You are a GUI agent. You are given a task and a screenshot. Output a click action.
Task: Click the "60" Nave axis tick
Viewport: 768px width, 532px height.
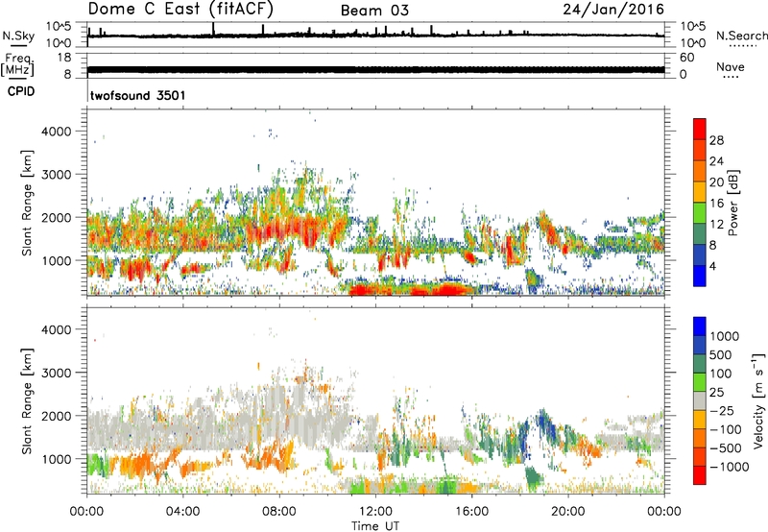[x=686, y=58]
